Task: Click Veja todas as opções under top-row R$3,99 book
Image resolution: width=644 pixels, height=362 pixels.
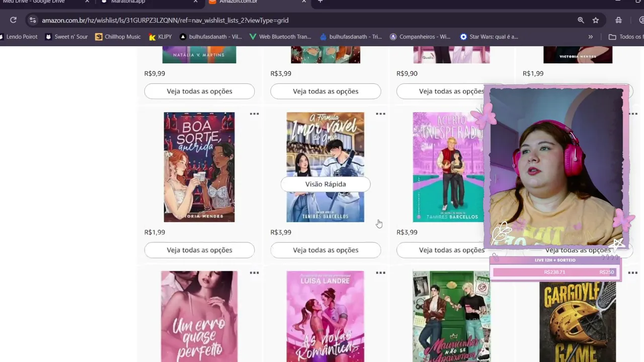Action: pyautogui.click(x=326, y=91)
